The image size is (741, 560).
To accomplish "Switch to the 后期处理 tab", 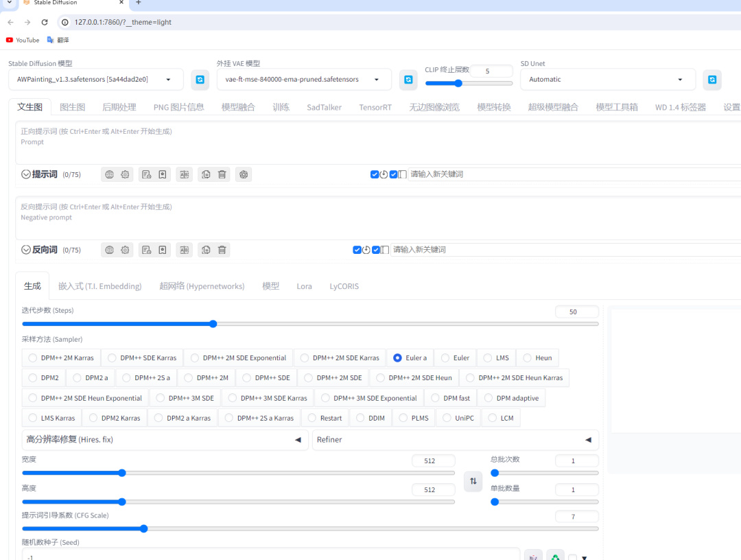I will 119,107.
